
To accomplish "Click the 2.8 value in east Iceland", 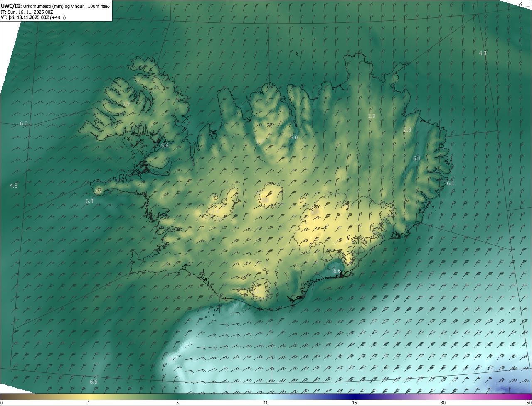I will point(407,130).
